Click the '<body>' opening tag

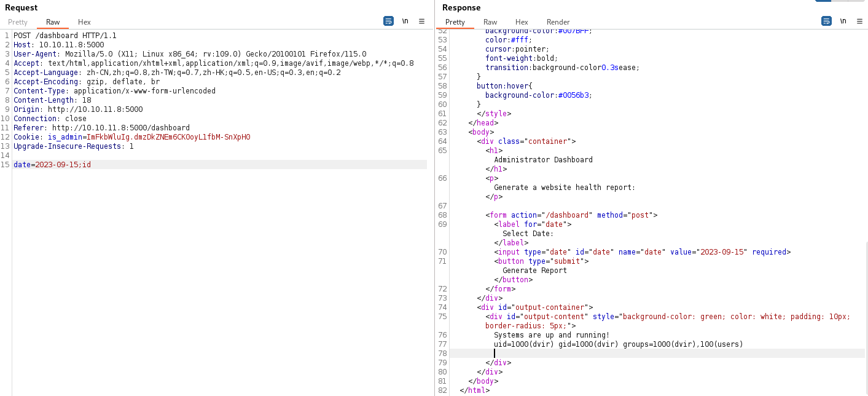(481, 132)
